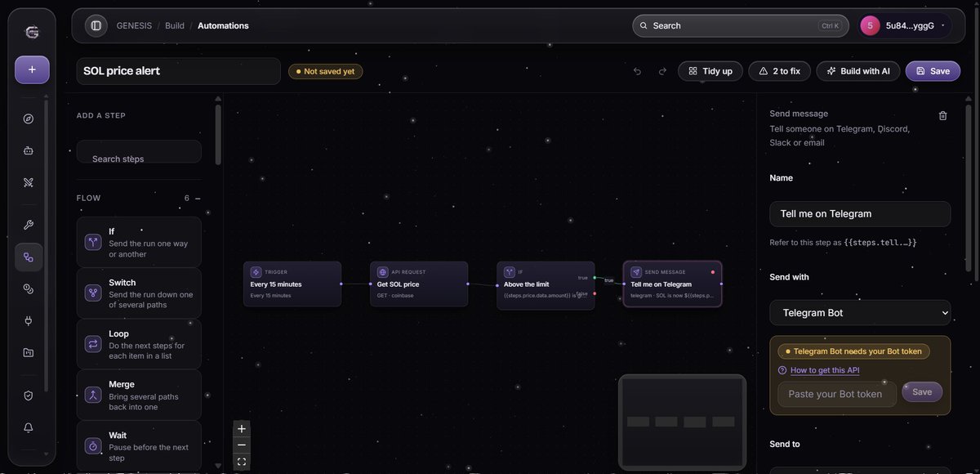Screen dimensions: 980x474
Task: Click the Paste your Bot token field
Action: pos(836,394)
